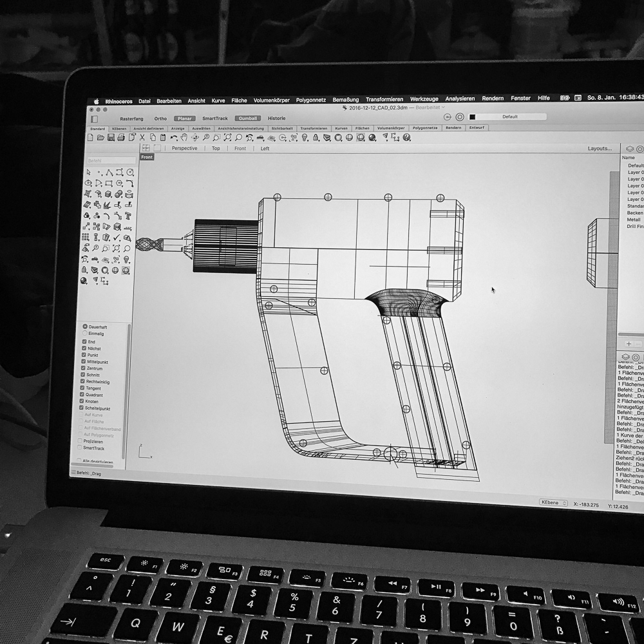This screenshot has width=644, height=644.
Task: Open the Volumenkörper menu
Action: pyautogui.click(x=272, y=100)
